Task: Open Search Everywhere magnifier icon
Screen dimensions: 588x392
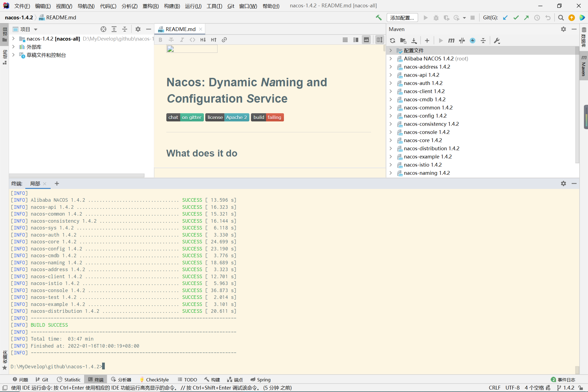Action: (x=561, y=18)
